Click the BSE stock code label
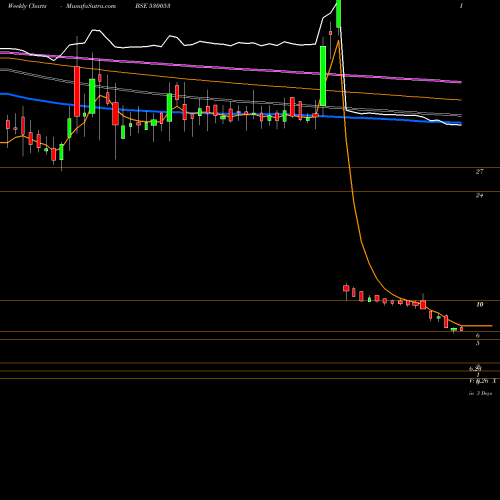Screen dimensions: 500x500 [153, 6]
